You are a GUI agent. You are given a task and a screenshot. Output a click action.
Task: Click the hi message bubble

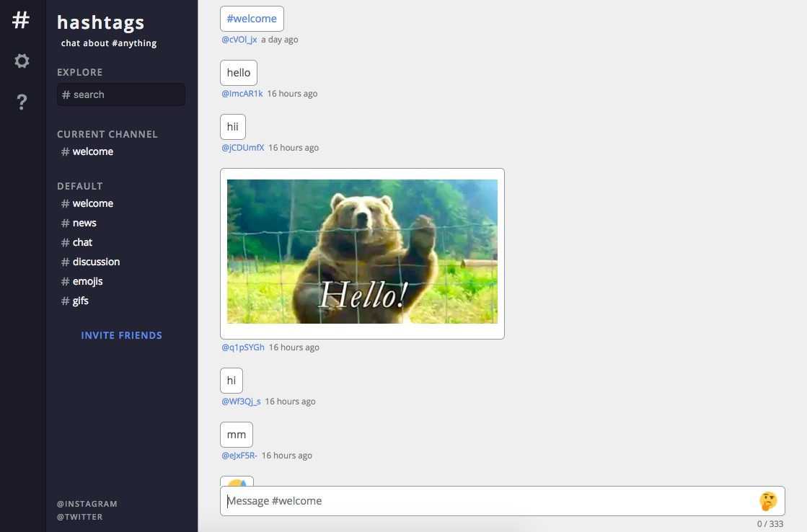click(231, 381)
